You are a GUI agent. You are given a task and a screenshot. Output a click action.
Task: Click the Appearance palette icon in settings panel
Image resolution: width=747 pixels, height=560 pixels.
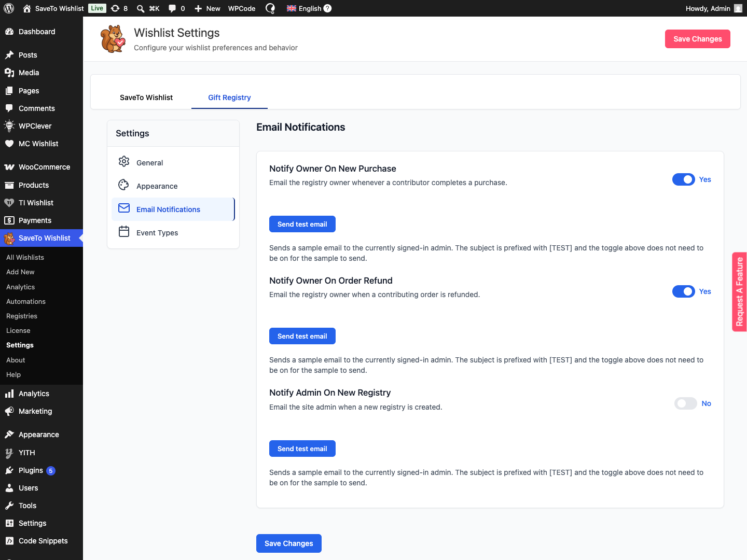124,185
